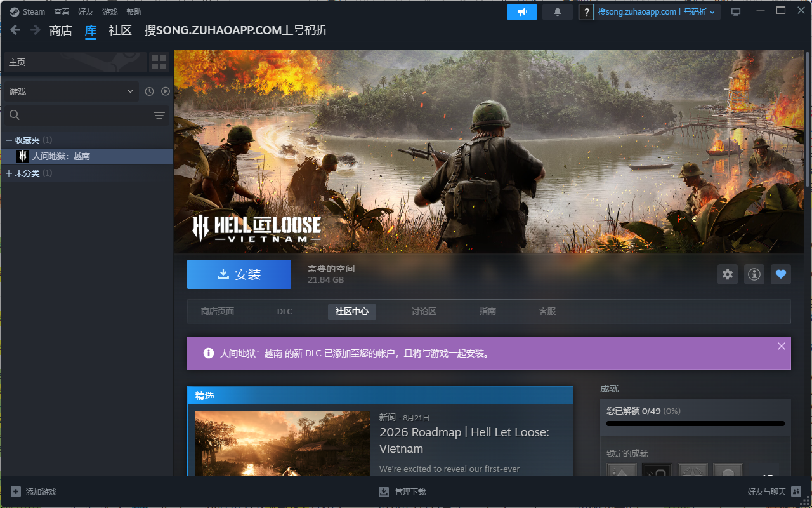Open 管理下载 downloads manager
The width and height of the screenshot is (812, 508).
tap(402, 492)
